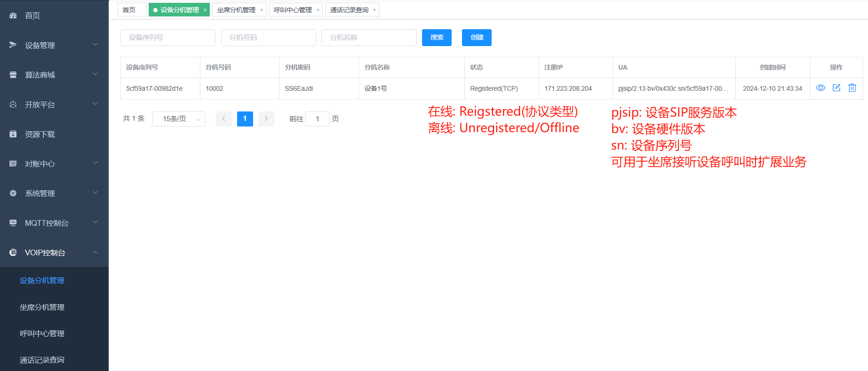This screenshot has height=371, width=868.
Task: Focus the 设备序列号 search field
Action: tap(168, 38)
